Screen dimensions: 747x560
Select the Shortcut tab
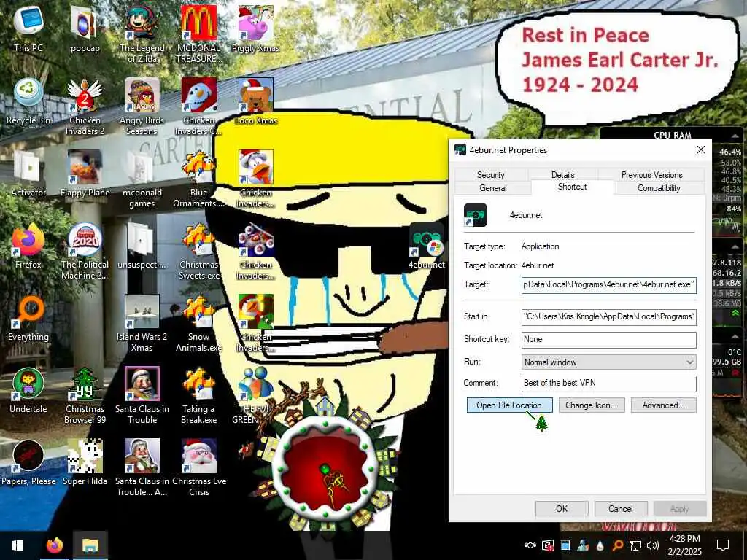point(572,187)
